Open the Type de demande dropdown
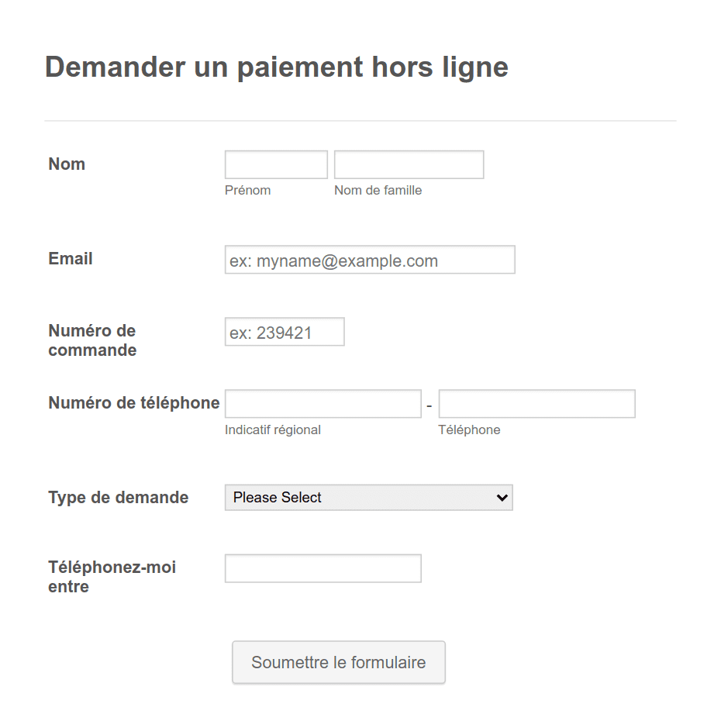Image resolution: width=721 pixels, height=728 pixels. (369, 498)
